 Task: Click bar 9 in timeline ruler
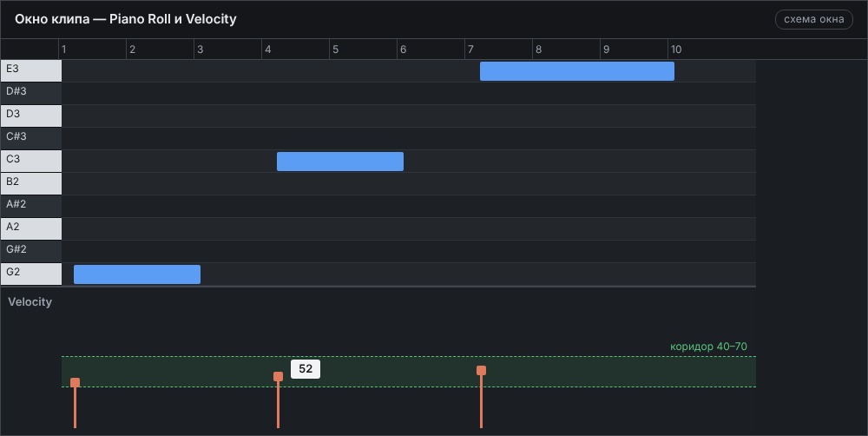(x=634, y=50)
